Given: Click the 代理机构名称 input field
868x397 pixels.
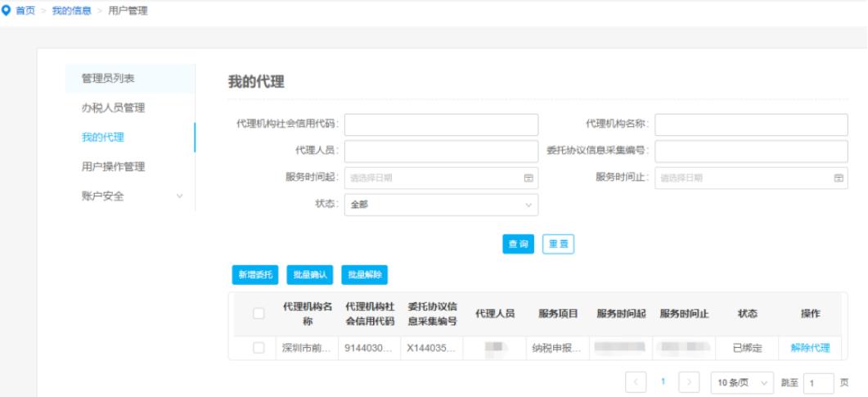Looking at the screenshot, I should (751, 124).
